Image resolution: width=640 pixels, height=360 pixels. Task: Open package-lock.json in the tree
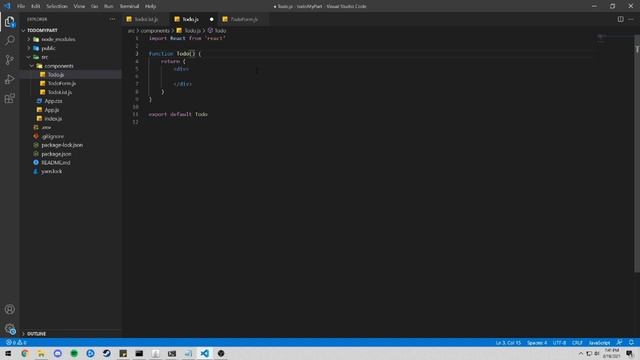(62, 145)
